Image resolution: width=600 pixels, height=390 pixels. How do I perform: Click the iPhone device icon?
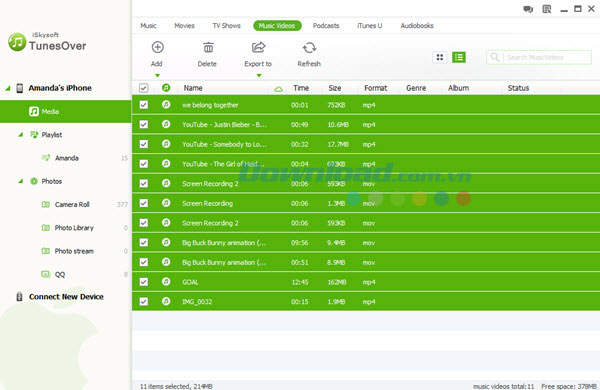click(20, 88)
